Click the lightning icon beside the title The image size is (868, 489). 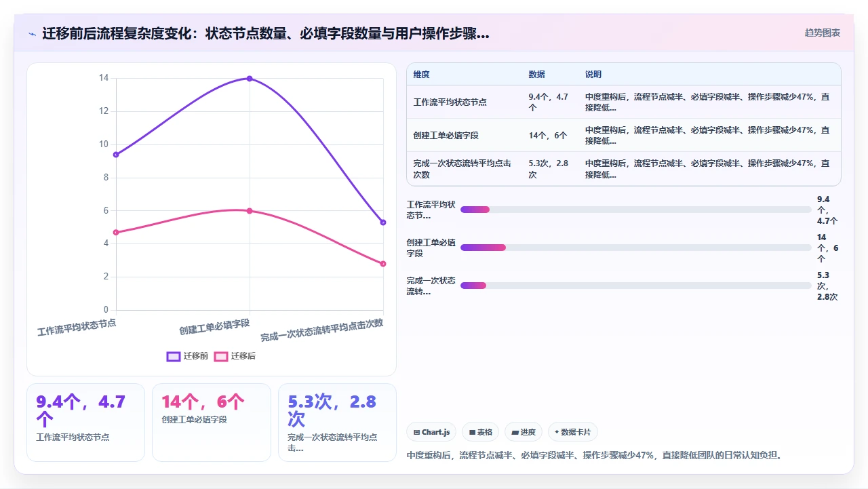[x=32, y=33]
